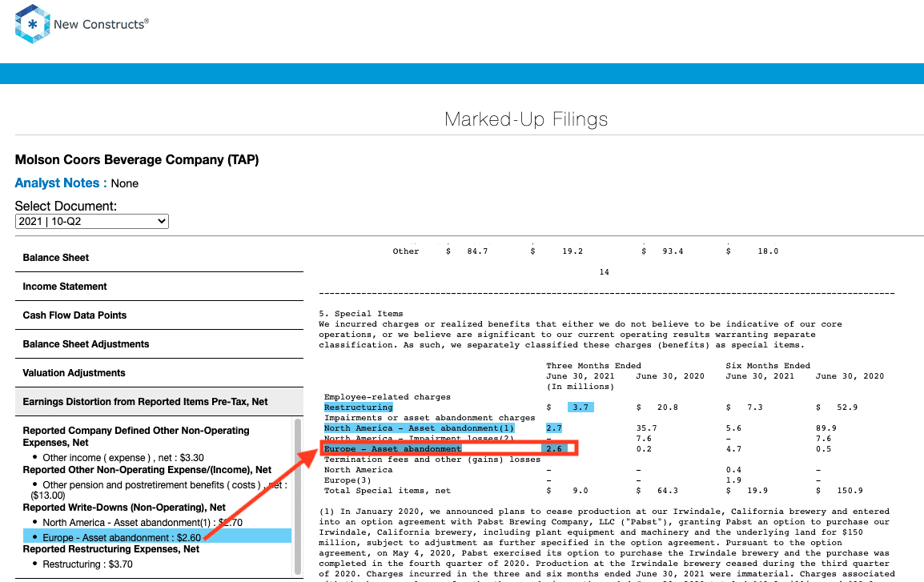Open the Balance Sheet section
The height and width of the screenshot is (582, 924).
click(x=159, y=258)
